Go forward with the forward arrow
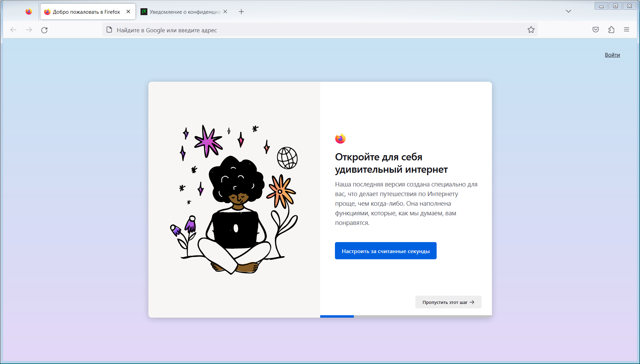 click(x=29, y=30)
